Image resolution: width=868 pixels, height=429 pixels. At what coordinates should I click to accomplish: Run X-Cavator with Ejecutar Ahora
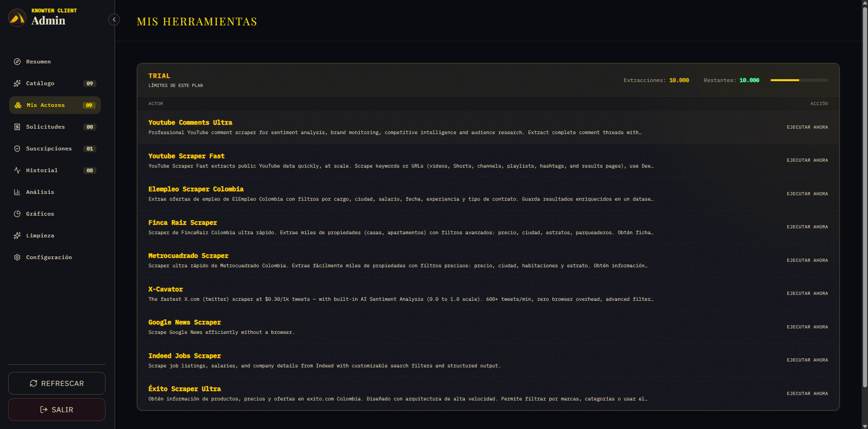[807, 294]
